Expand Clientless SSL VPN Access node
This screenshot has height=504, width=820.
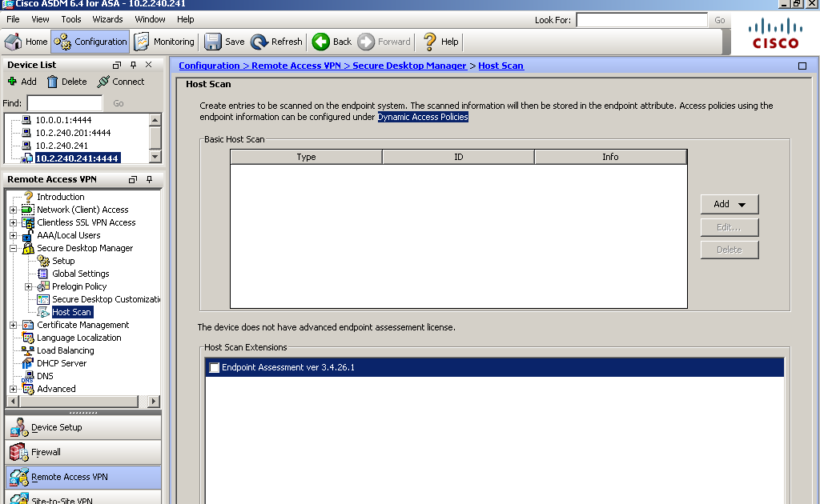click(14, 222)
